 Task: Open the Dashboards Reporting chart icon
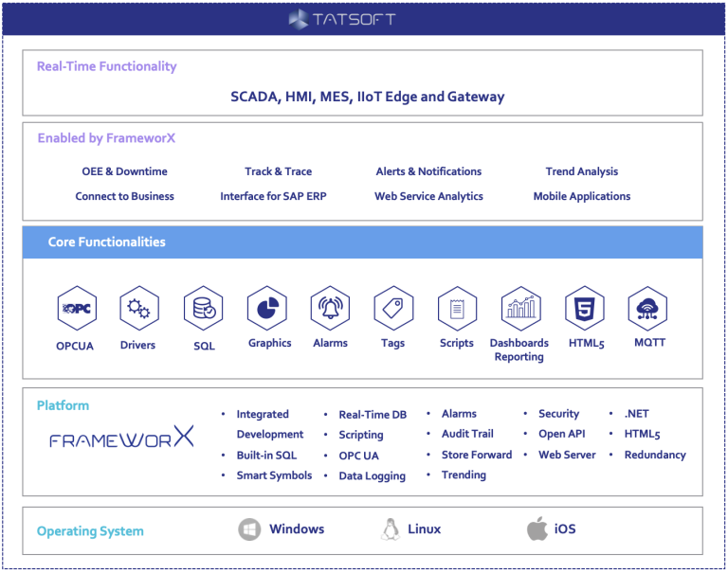[x=520, y=309]
